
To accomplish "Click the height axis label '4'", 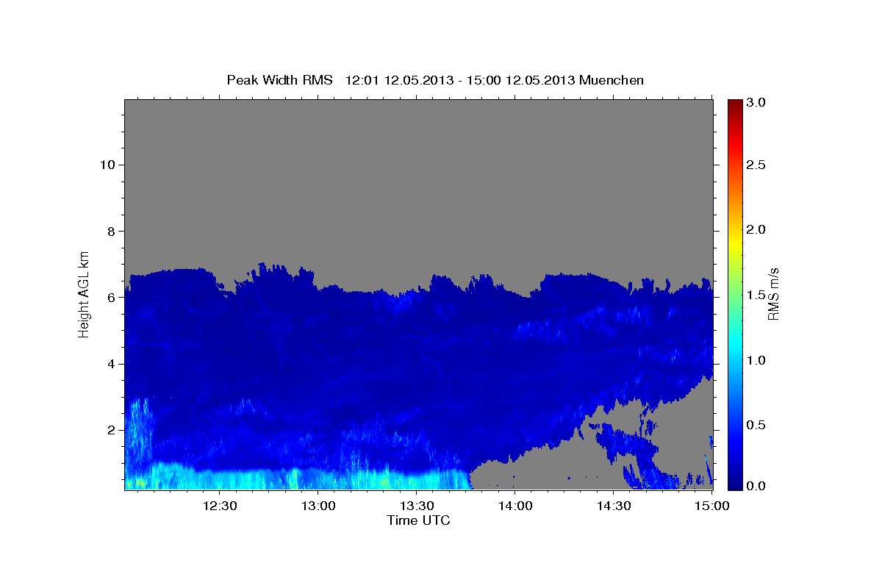I will click(x=110, y=364).
